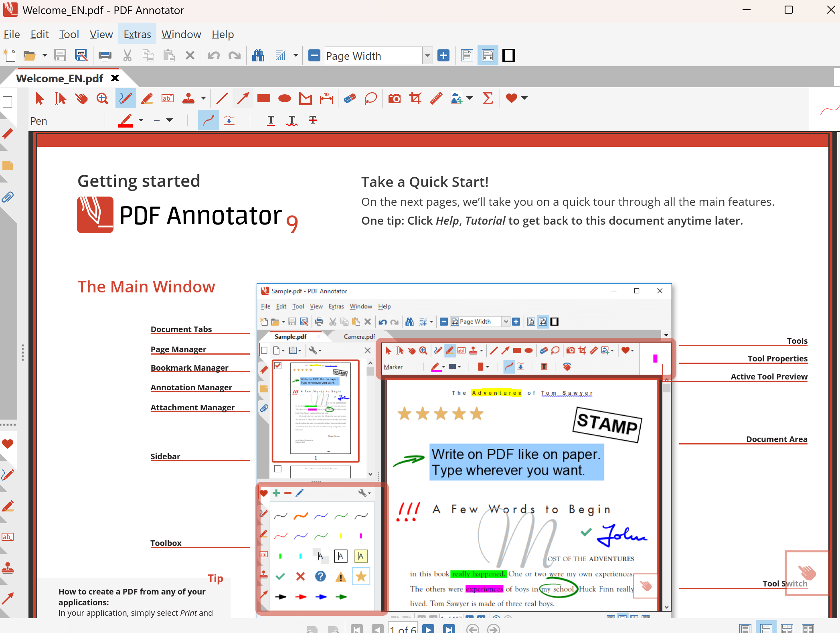Click the Save As icon in the toolbar
Screen dimensions: 840x633
pos(81,55)
